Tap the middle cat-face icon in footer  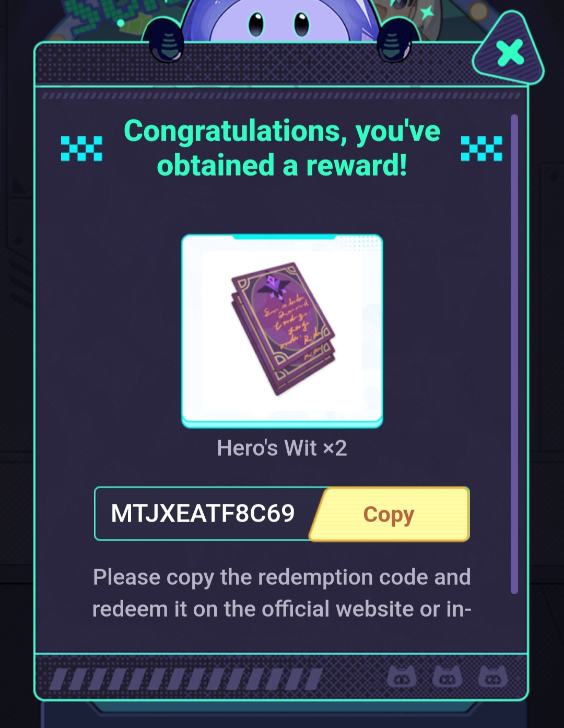click(x=448, y=677)
